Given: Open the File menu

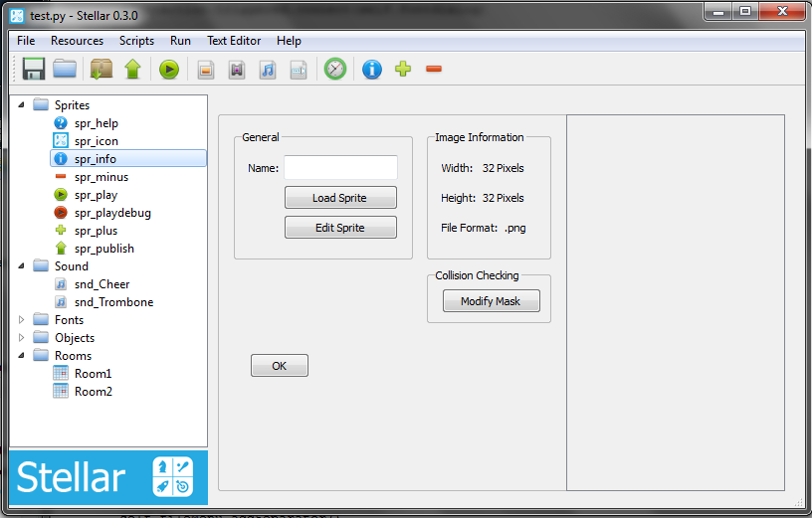Looking at the screenshot, I should pos(26,41).
